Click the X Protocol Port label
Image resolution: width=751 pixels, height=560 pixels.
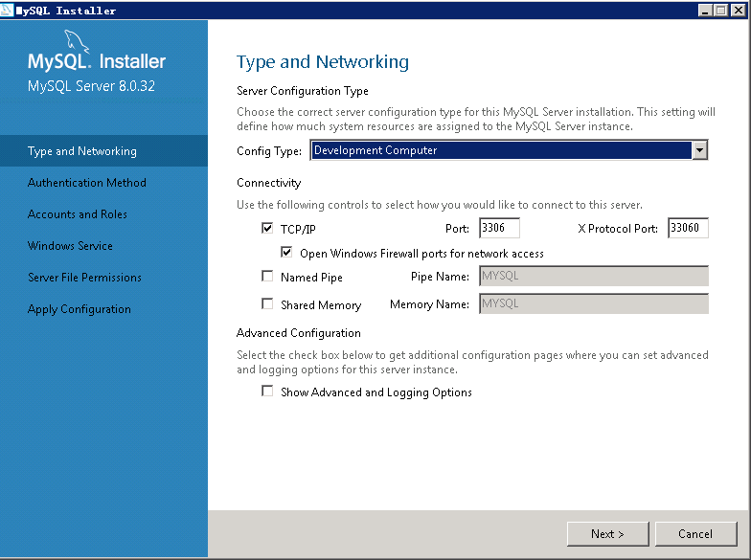tap(618, 229)
